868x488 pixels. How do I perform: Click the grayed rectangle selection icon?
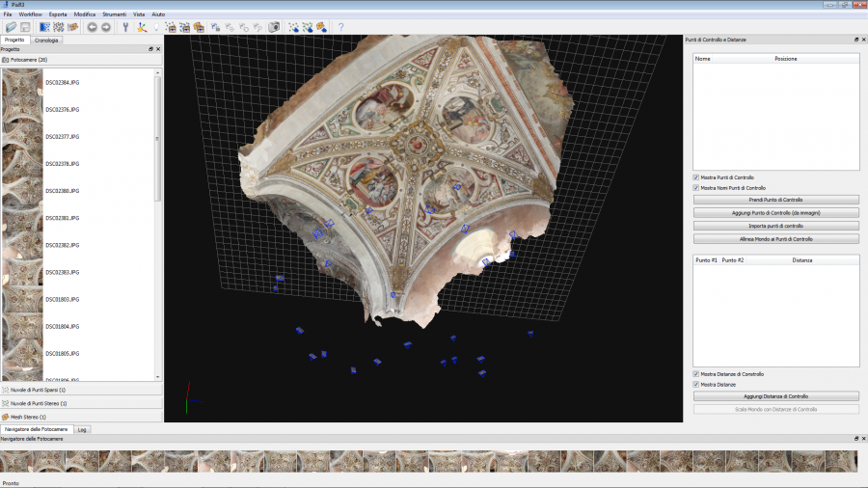[x=230, y=27]
